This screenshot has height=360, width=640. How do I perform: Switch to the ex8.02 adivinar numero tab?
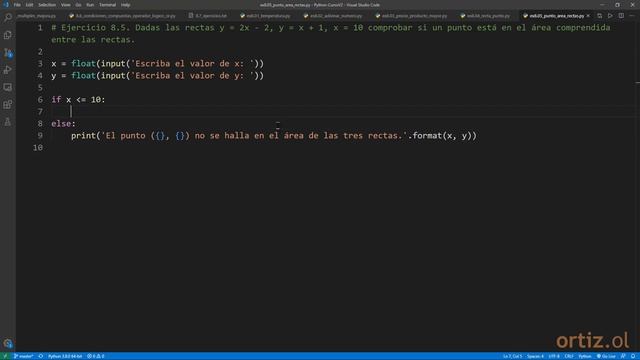(x=333, y=16)
